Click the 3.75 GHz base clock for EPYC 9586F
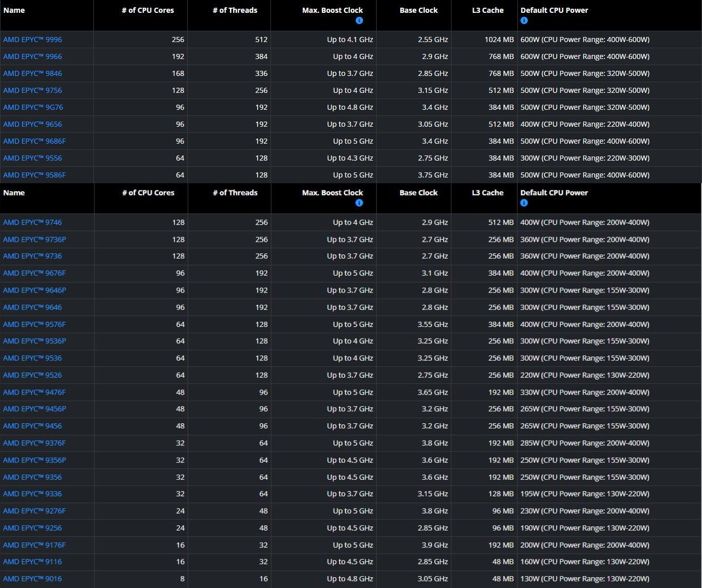The image size is (702, 588). click(x=433, y=175)
